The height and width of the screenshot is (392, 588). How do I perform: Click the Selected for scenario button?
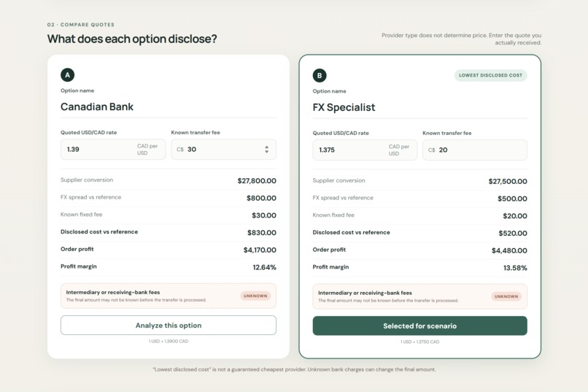419,326
